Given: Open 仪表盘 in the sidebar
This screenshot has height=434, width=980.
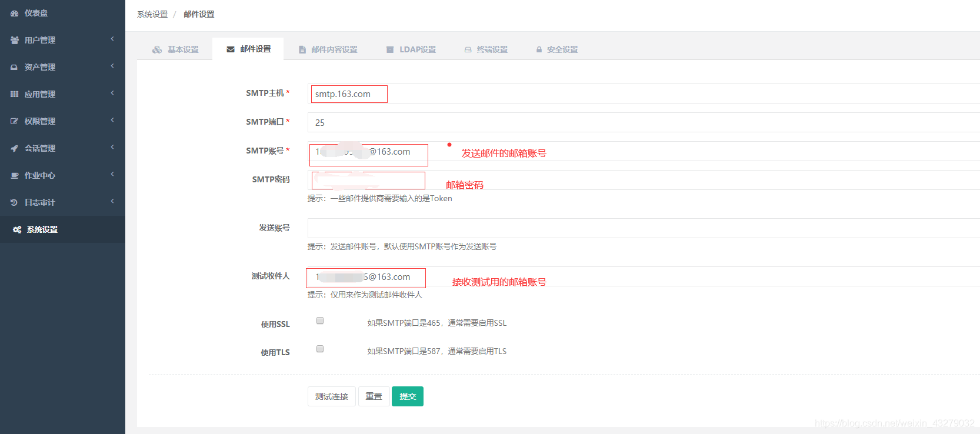Looking at the screenshot, I should pos(62,14).
